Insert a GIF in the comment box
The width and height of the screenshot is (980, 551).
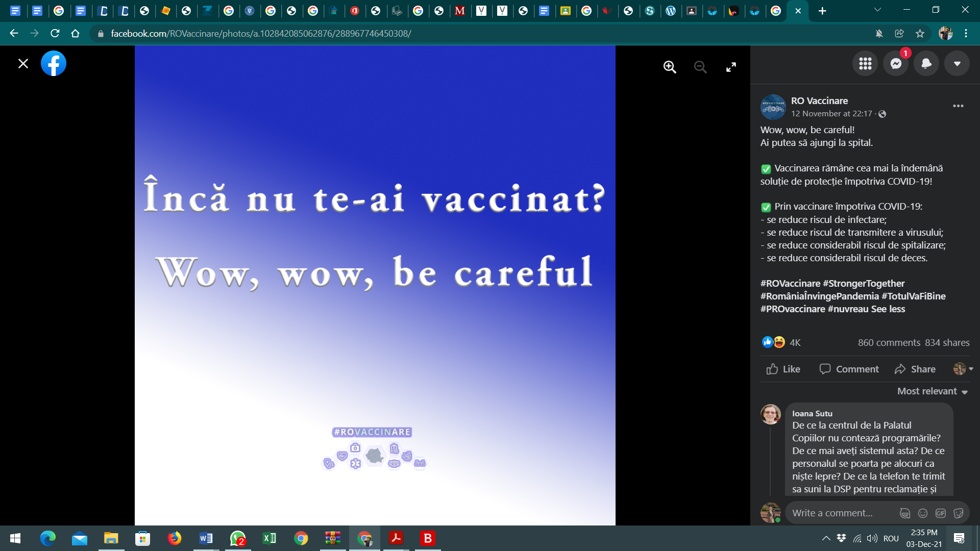tap(941, 513)
